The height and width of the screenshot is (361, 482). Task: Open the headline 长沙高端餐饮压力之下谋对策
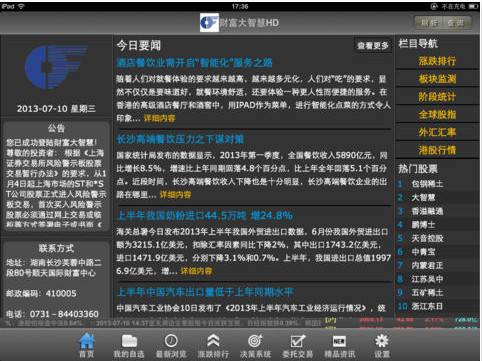pyautogui.click(x=180, y=139)
